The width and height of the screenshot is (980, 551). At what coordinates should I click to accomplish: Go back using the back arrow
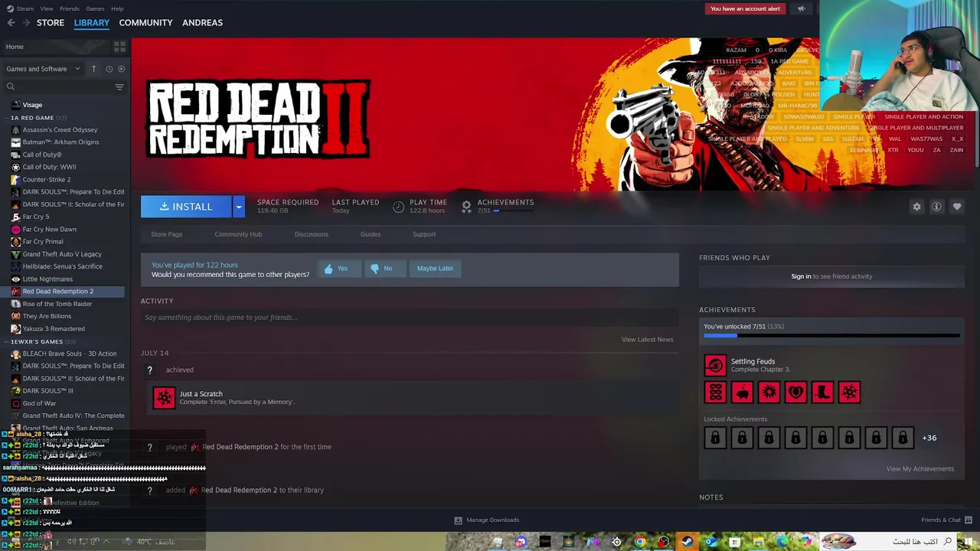click(x=11, y=23)
